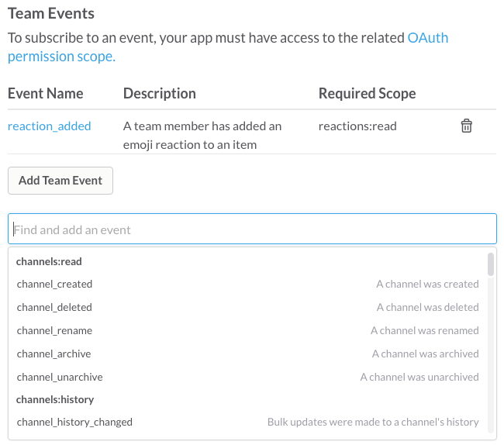The height and width of the screenshot is (445, 504).
Task: Click the Required Scope column header
Action: pos(367,93)
